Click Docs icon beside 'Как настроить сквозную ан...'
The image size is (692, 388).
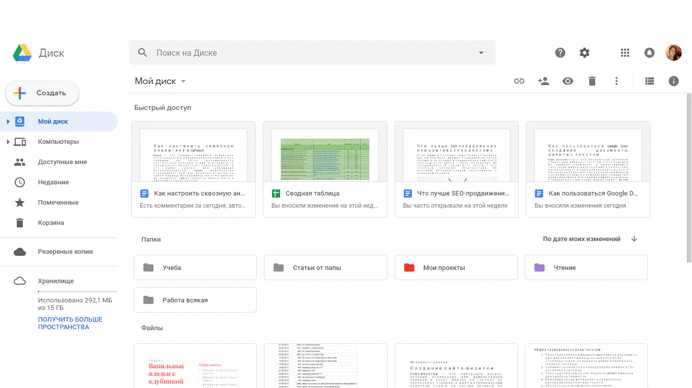coord(144,193)
